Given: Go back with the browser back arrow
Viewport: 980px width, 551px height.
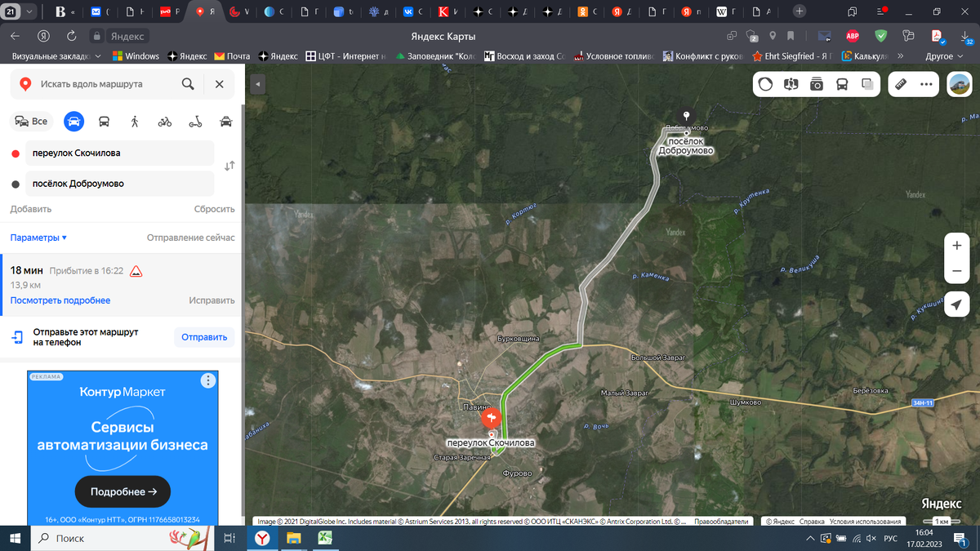Looking at the screenshot, I should pos(16,36).
